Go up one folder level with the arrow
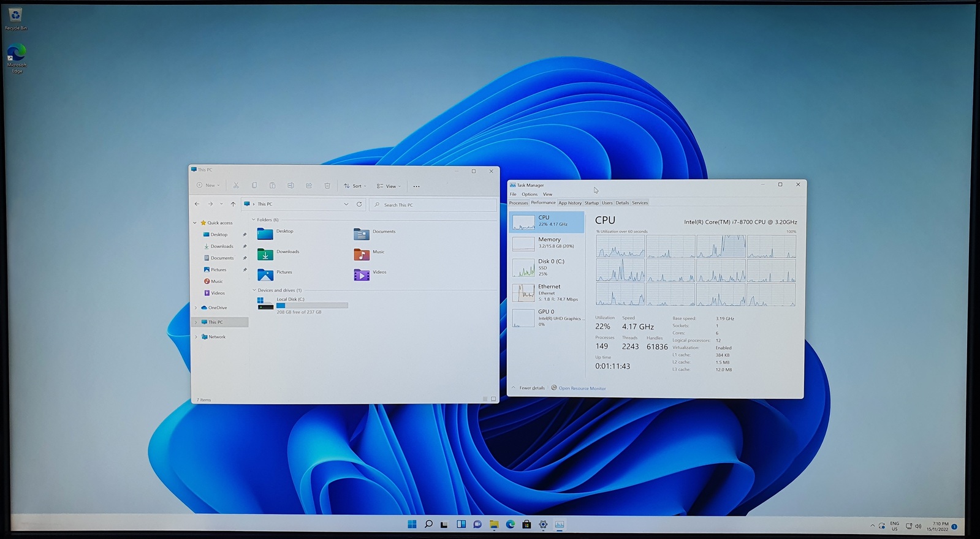Image resolution: width=980 pixels, height=539 pixels. pos(233,204)
